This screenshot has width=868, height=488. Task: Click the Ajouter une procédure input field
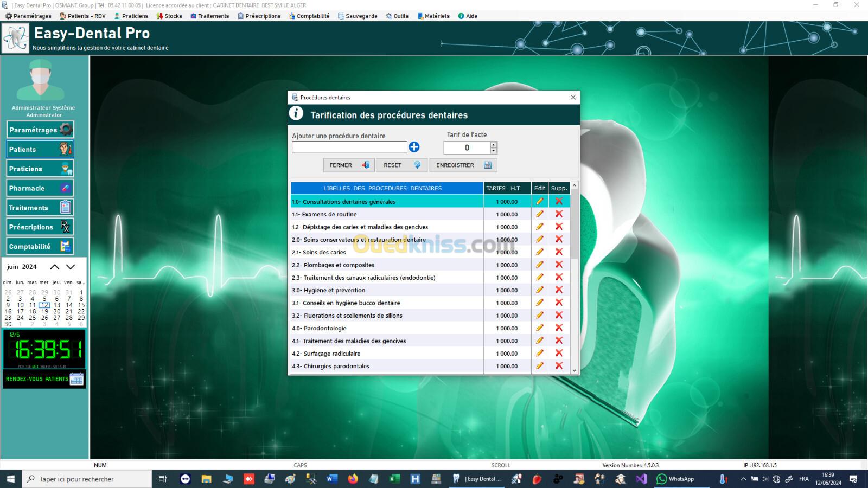click(x=349, y=147)
